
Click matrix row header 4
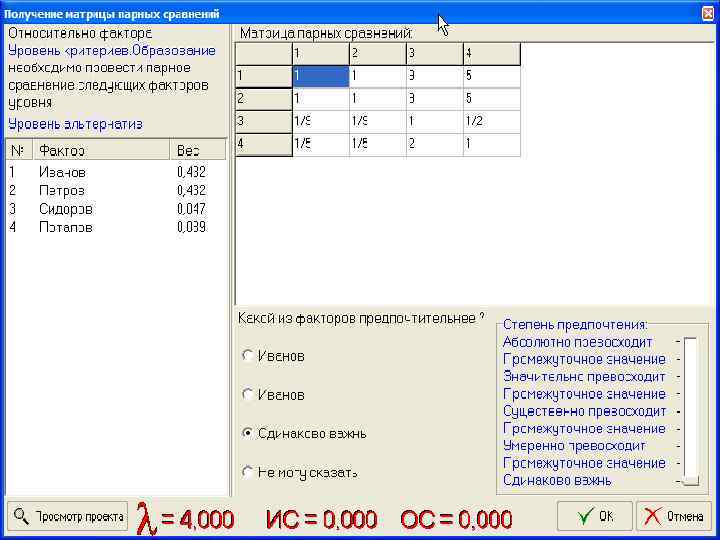click(264, 145)
